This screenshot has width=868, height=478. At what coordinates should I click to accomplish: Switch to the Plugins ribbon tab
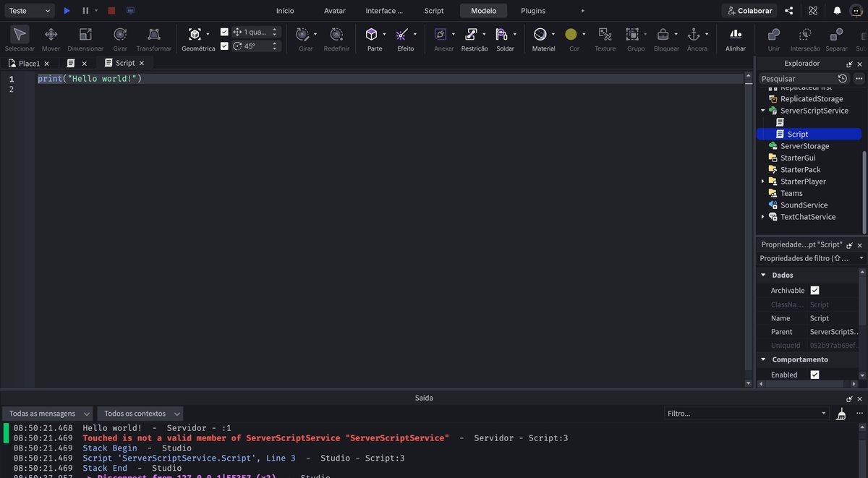click(x=533, y=11)
